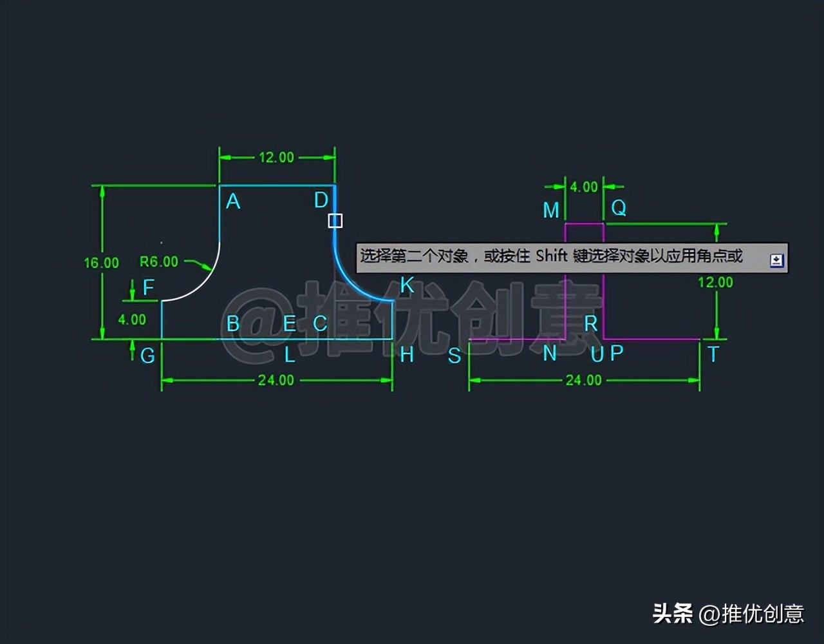Click the down-arrow icon in command tooltip
Viewport: 824px width, 644px height.
pos(776,260)
